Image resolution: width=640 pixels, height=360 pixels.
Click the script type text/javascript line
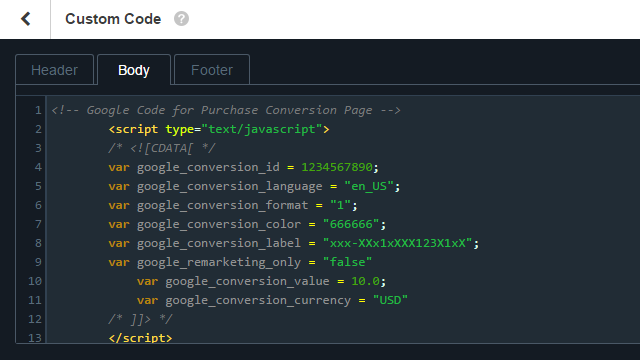[219, 129]
